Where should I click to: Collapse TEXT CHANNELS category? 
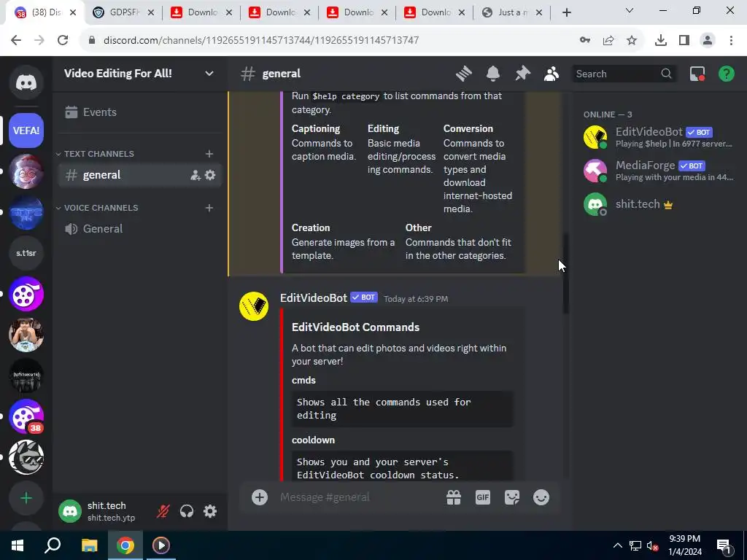(x=95, y=154)
